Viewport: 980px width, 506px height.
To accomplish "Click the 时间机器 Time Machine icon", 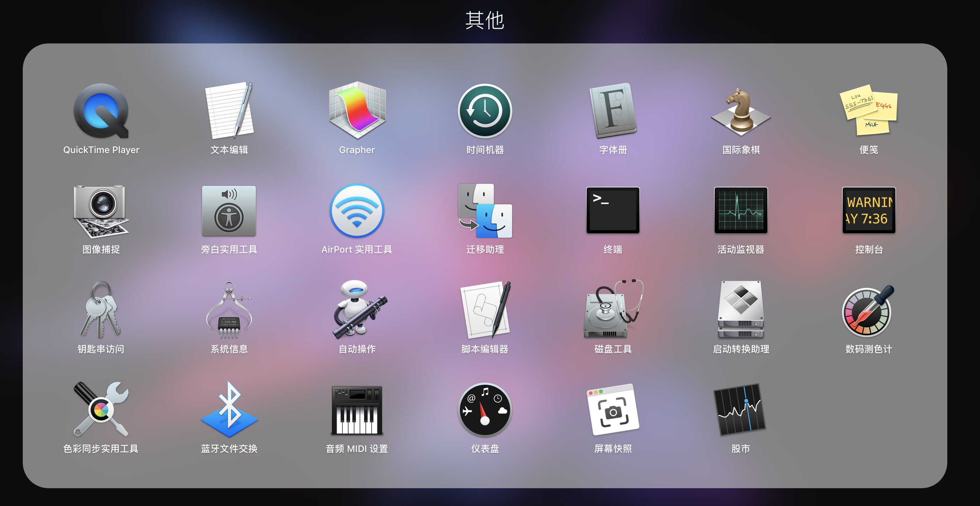I will (485, 111).
